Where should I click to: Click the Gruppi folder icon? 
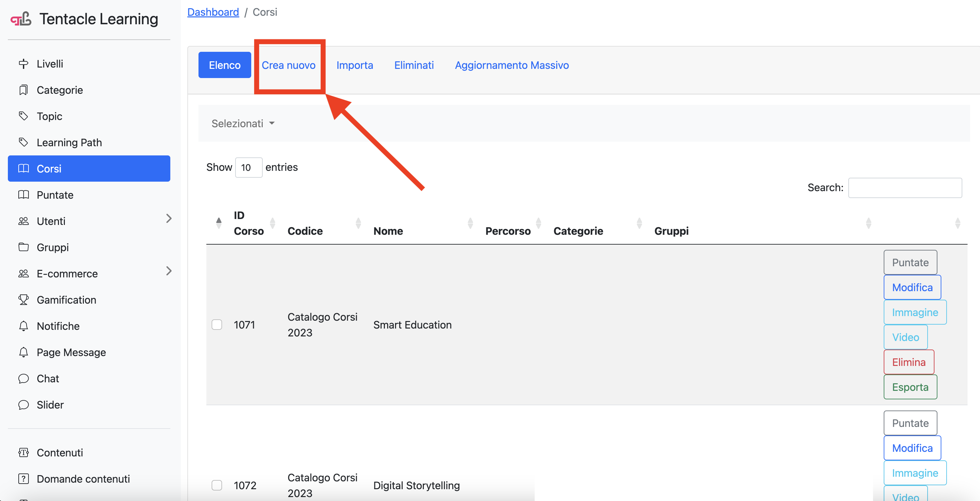24,248
